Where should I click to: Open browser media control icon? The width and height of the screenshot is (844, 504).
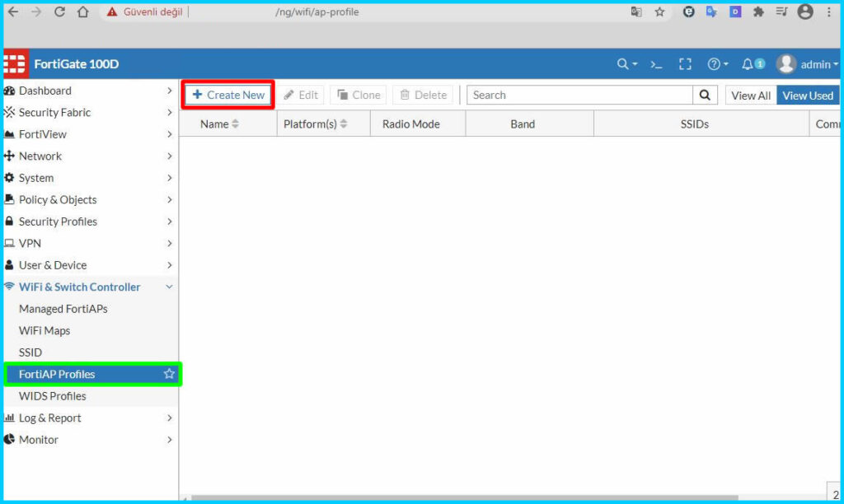coord(781,12)
